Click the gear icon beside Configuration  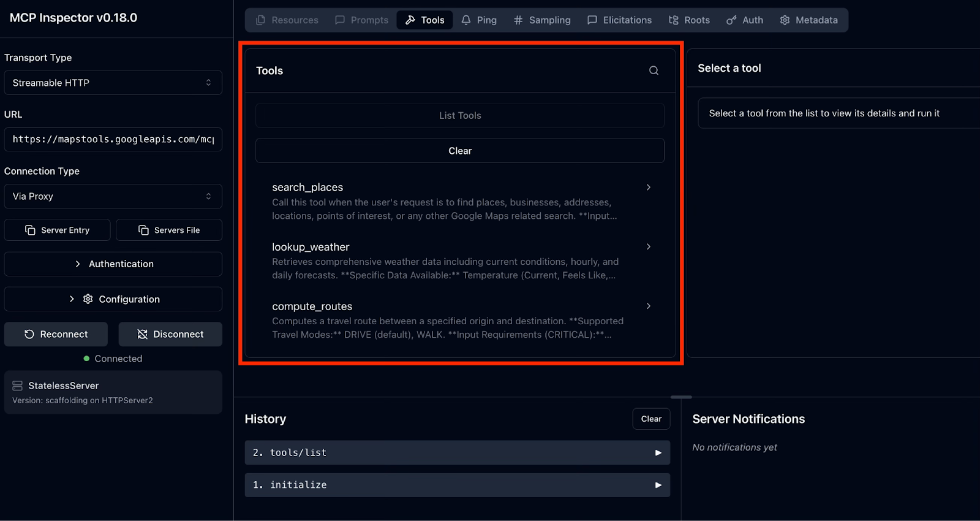[88, 299]
